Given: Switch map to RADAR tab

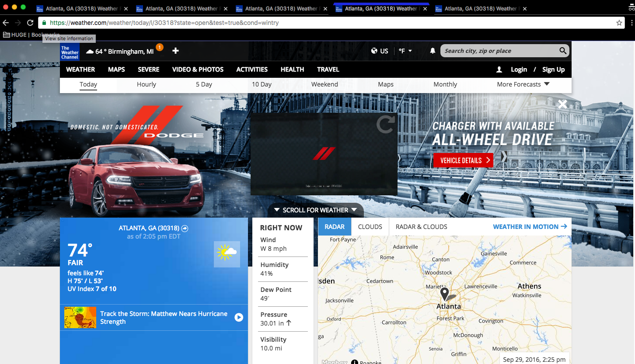Looking at the screenshot, I should pyautogui.click(x=335, y=227).
